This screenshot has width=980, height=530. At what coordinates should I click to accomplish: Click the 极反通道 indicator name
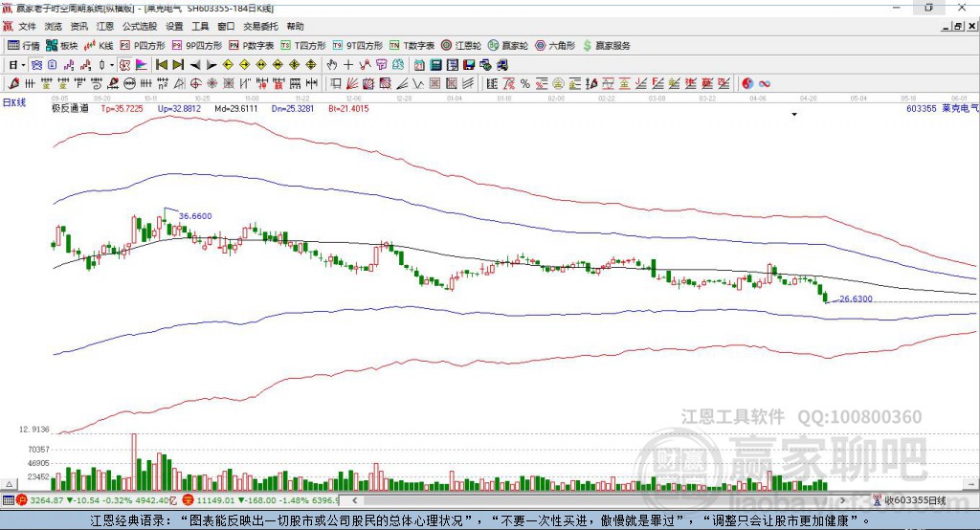pos(70,108)
